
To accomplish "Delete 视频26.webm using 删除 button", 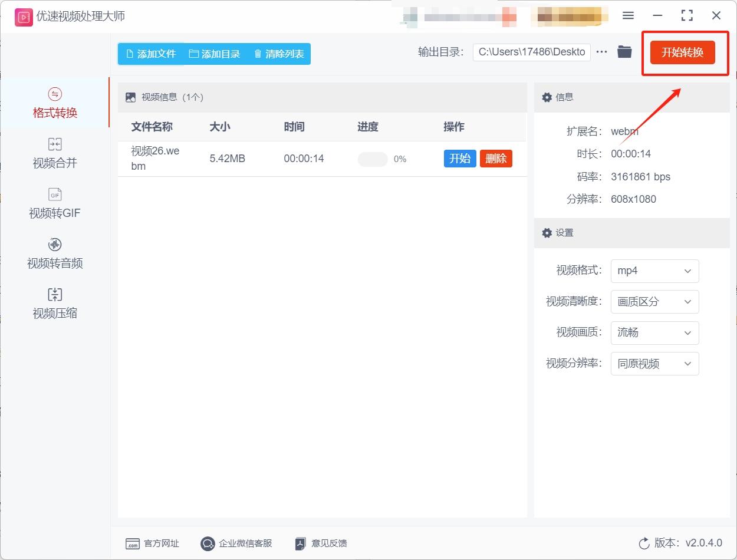I will [x=496, y=159].
